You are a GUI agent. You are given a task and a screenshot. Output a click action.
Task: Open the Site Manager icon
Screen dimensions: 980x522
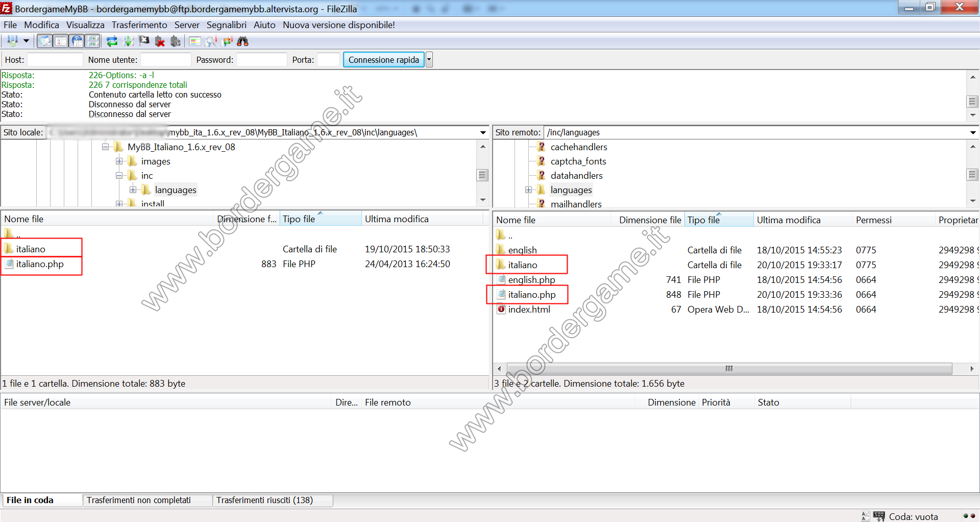[13, 41]
